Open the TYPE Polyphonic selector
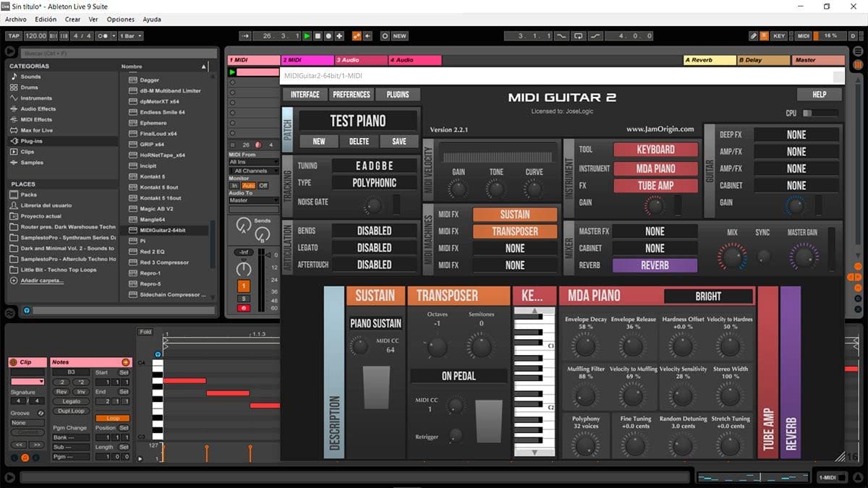This screenshot has height=488, width=868. tap(374, 184)
